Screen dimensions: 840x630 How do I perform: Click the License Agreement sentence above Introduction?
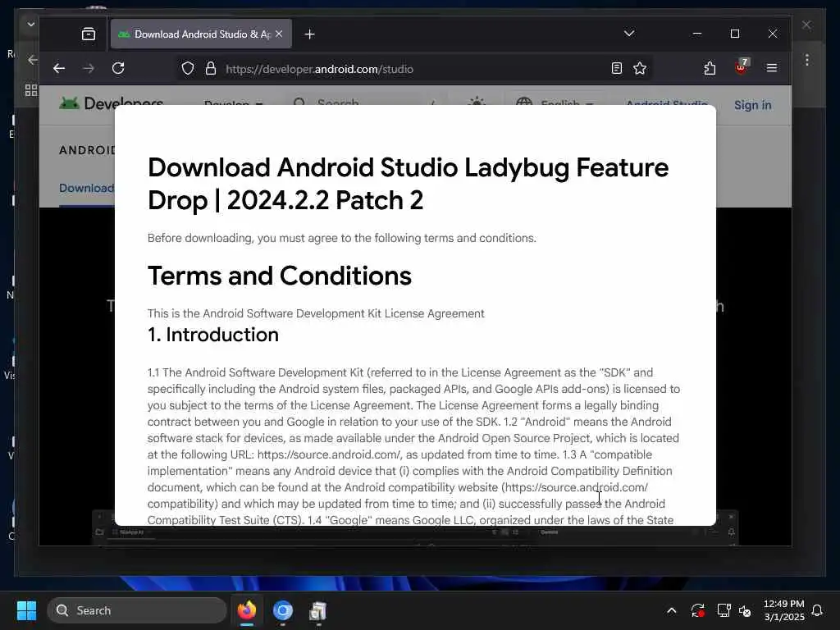pyautogui.click(x=316, y=313)
